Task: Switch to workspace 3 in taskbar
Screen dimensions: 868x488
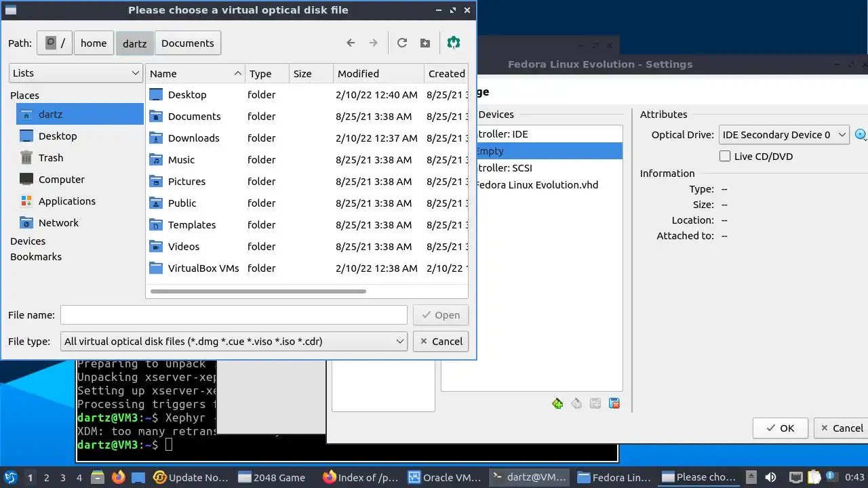Action: pos(62,477)
